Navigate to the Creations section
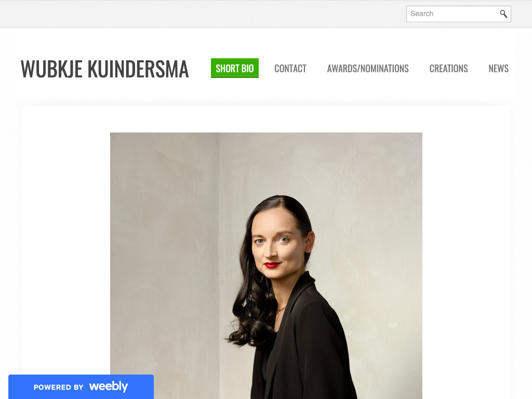Viewport: 532px width, 399px height. pyautogui.click(x=448, y=69)
